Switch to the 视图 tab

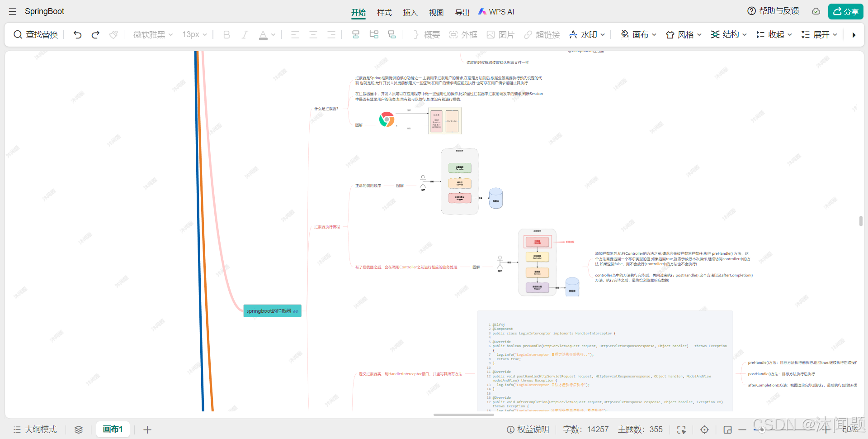(x=436, y=12)
